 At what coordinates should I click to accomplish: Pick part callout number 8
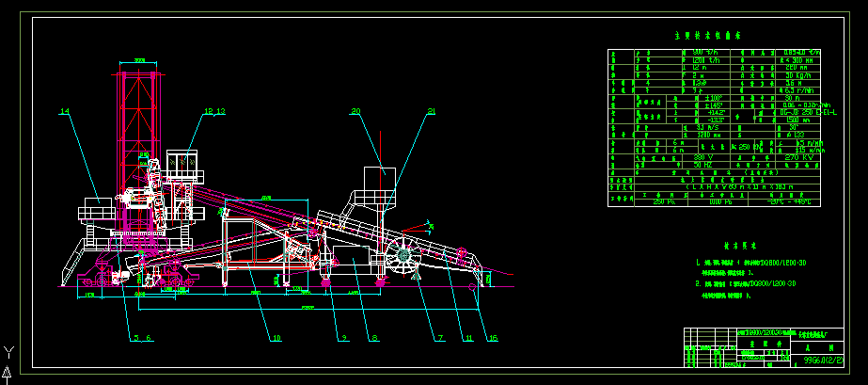(374, 337)
